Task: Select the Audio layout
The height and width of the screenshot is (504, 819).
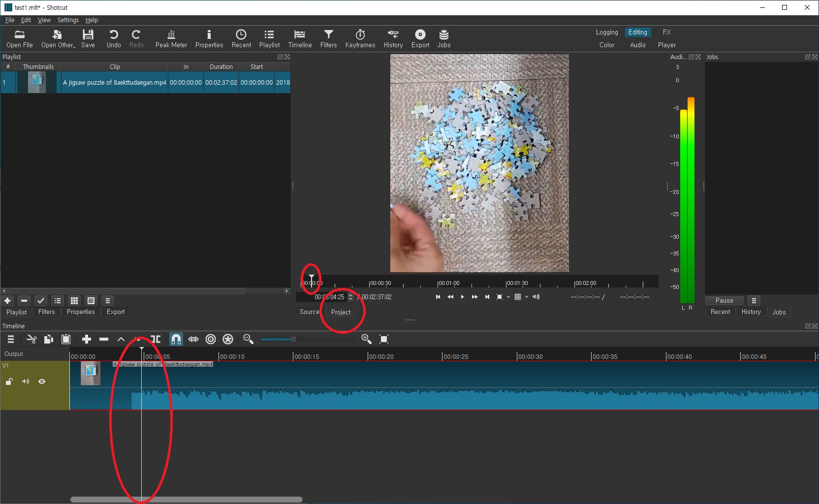Action: [638, 45]
